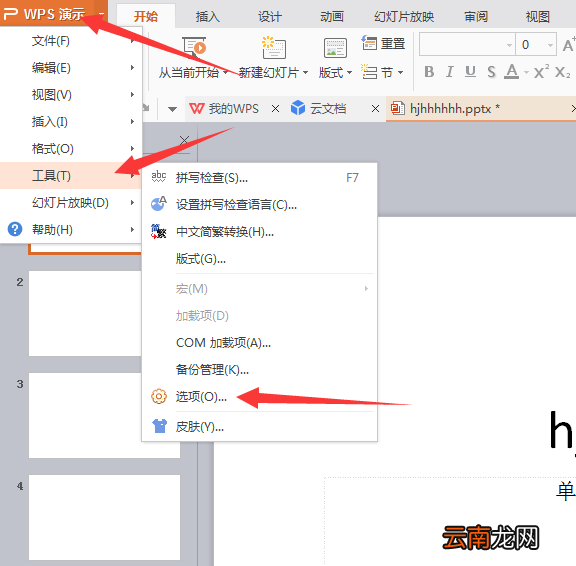This screenshot has width=576, height=566.
Task: Toggle Bold formatting
Action: click(429, 72)
